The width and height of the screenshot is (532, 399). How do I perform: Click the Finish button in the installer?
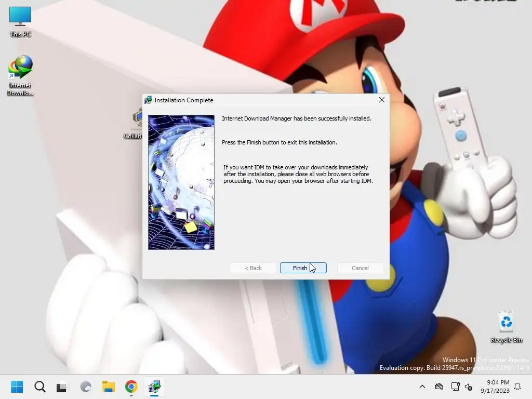(x=303, y=268)
